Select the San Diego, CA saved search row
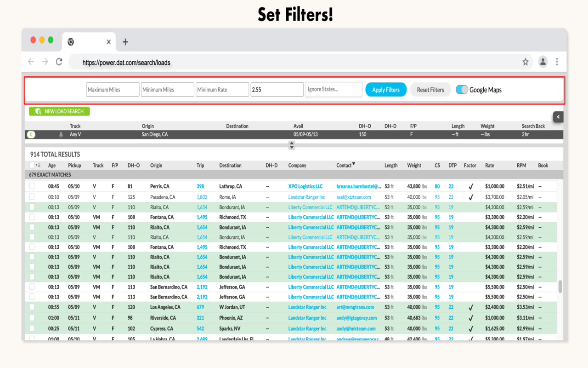Viewport: 588px width, 368px height. pyautogui.click(x=294, y=135)
